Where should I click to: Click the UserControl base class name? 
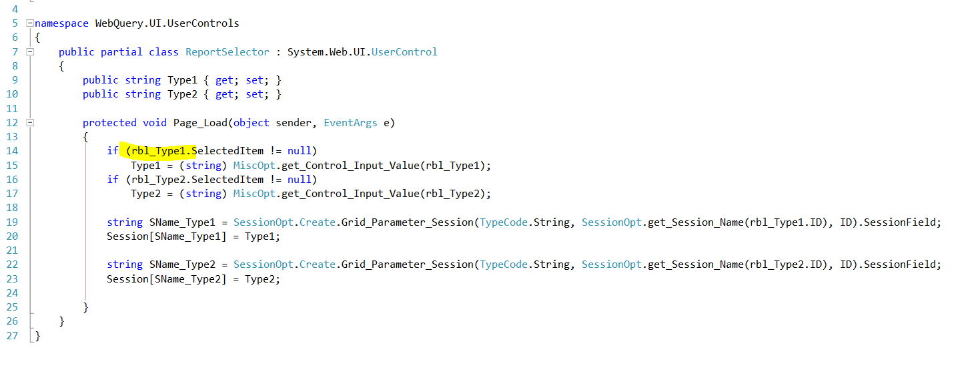pyautogui.click(x=404, y=52)
